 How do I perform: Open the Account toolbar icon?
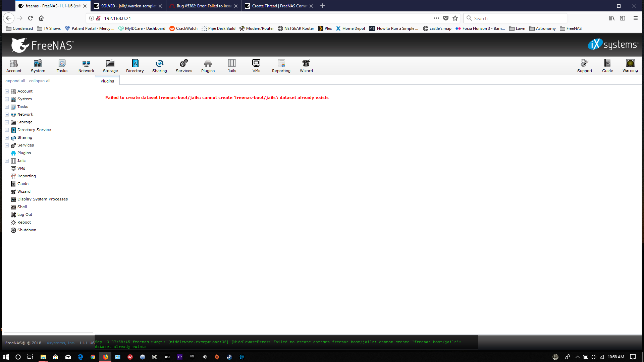pos(14,66)
